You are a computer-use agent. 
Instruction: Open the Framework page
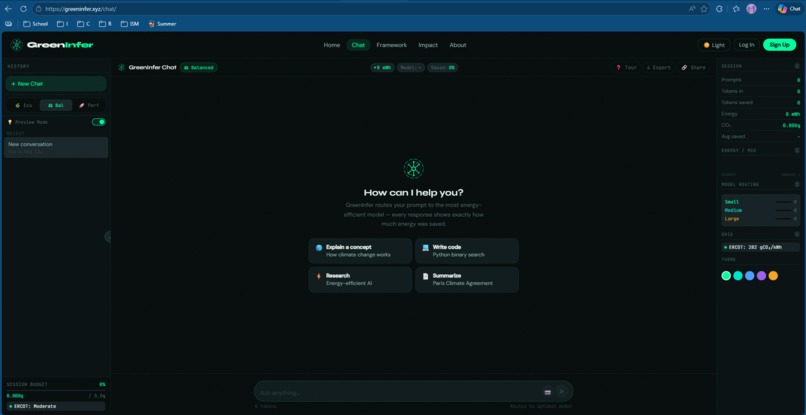pyautogui.click(x=391, y=45)
